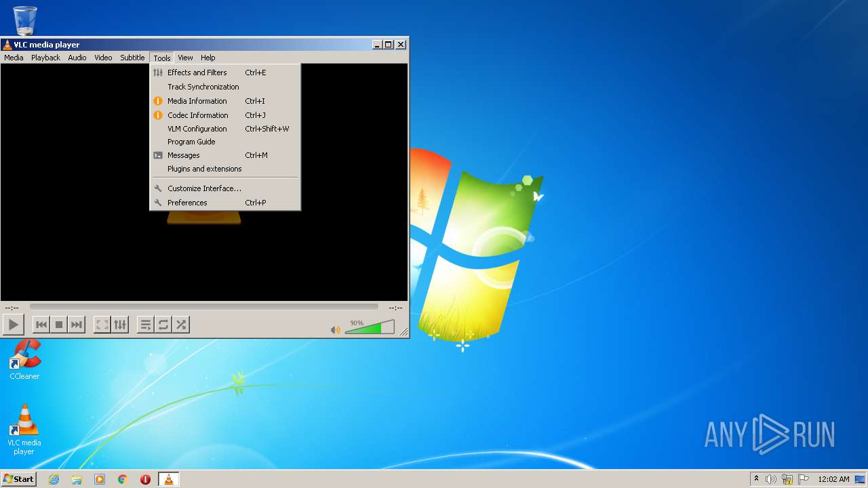Open the Help menu
Screen dimensions: 868x488
coord(208,58)
